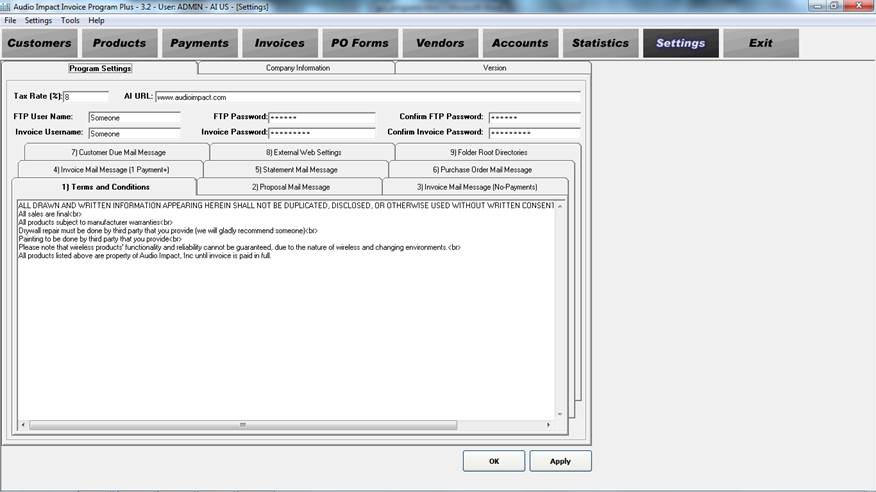
Task: Open the Payments section
Action: (x=200, y=43)
